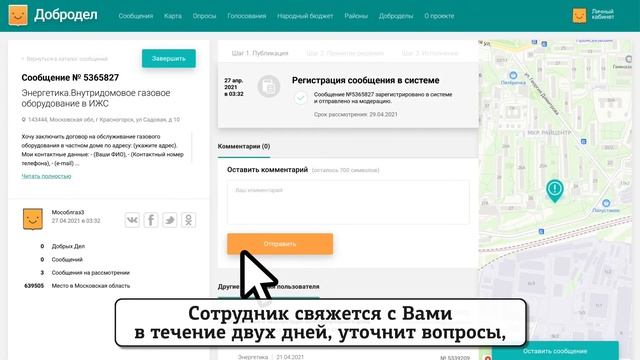This screenshot has height=360, width=640.
Task: Open the Сообщения menu item
Action: click(x=136, y=16)
